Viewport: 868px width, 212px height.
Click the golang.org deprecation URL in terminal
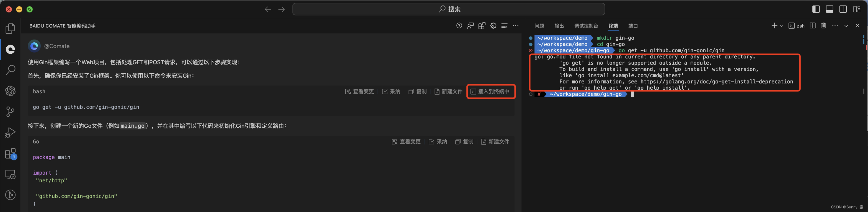click(717, 82)
